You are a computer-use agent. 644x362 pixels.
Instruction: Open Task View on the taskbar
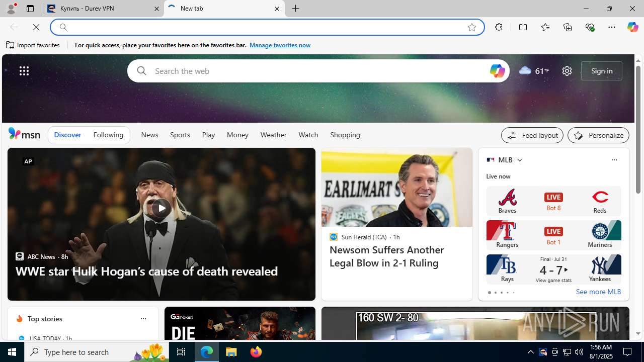tap(181, 352)
